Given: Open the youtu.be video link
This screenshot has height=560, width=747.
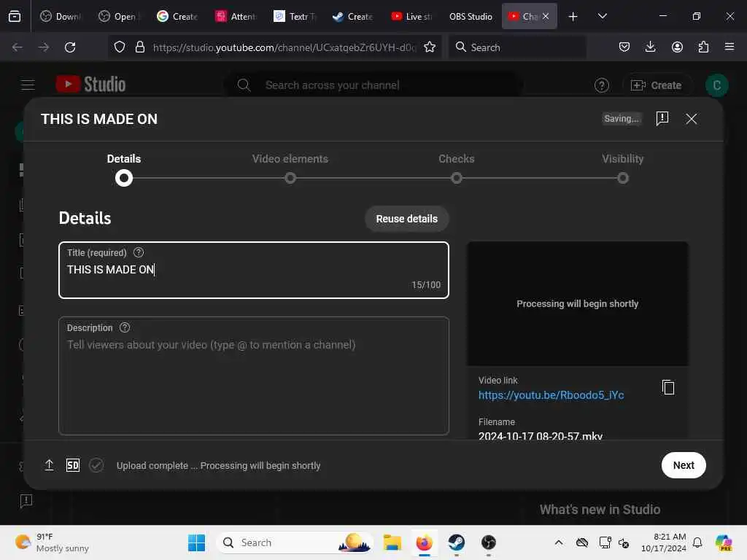Looking at the screenshot, I should [551, 394].
